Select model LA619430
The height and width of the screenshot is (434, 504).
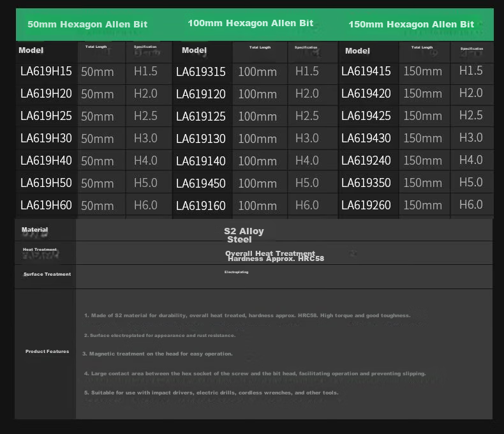point(366,138)
